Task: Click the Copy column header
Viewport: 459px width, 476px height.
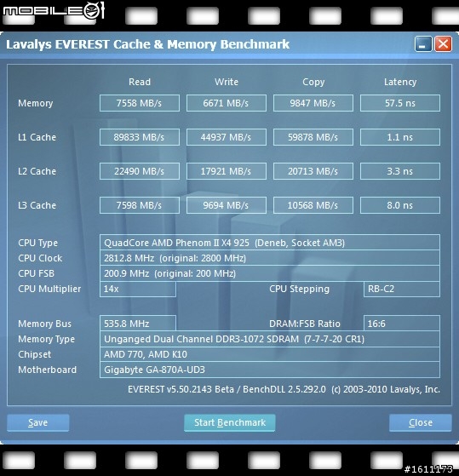Action: pyautogui.click(x=313, y=82)
